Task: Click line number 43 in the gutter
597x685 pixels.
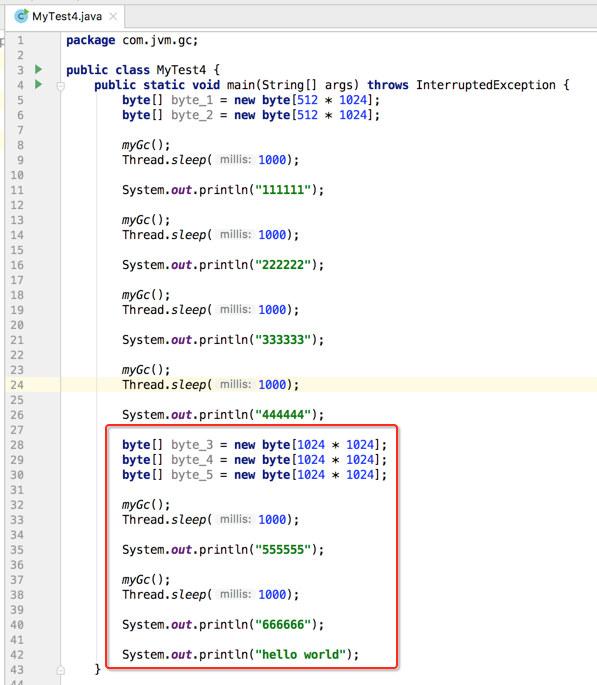Action: tap(17, 670)
